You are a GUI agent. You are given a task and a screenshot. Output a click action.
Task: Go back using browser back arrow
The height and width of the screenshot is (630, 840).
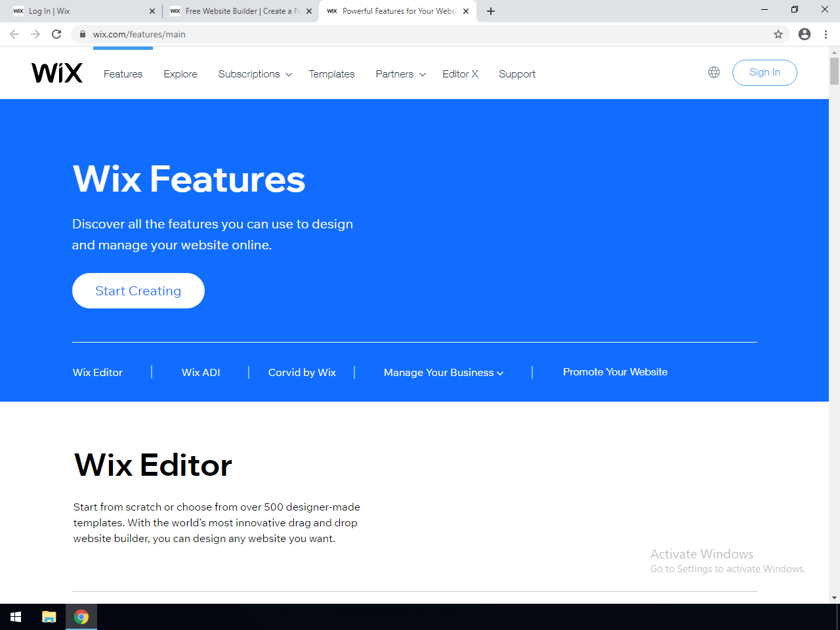[14, 34]
